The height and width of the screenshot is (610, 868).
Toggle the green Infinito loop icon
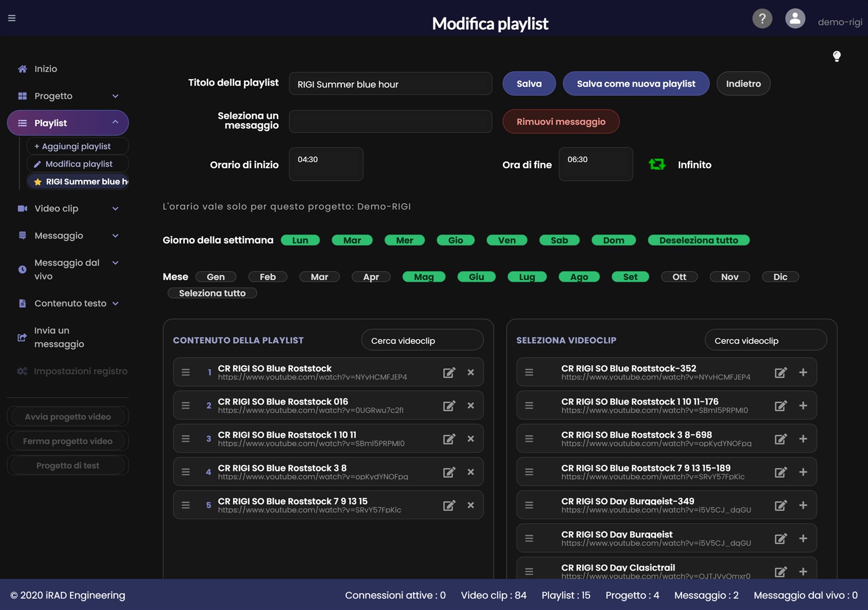(x=657, y=164)
